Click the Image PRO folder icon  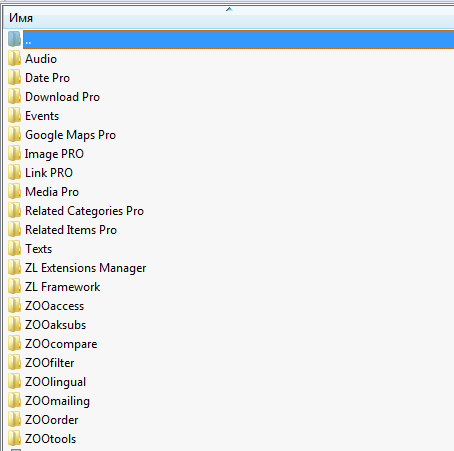point(14,154)
